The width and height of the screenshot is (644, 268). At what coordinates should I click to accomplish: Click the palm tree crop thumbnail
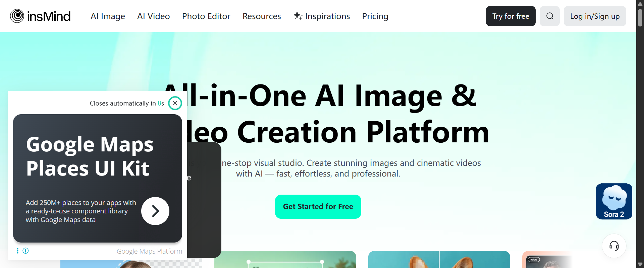point(285,260)
